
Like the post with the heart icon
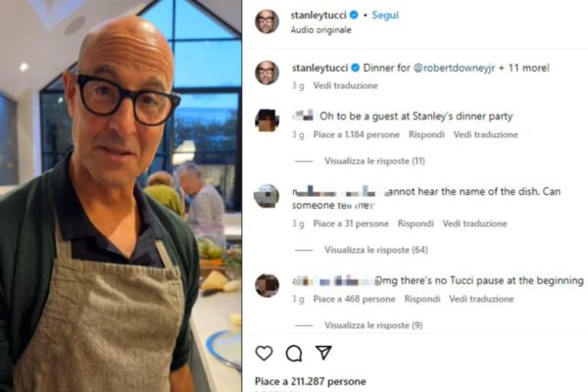tap(264, 353)
